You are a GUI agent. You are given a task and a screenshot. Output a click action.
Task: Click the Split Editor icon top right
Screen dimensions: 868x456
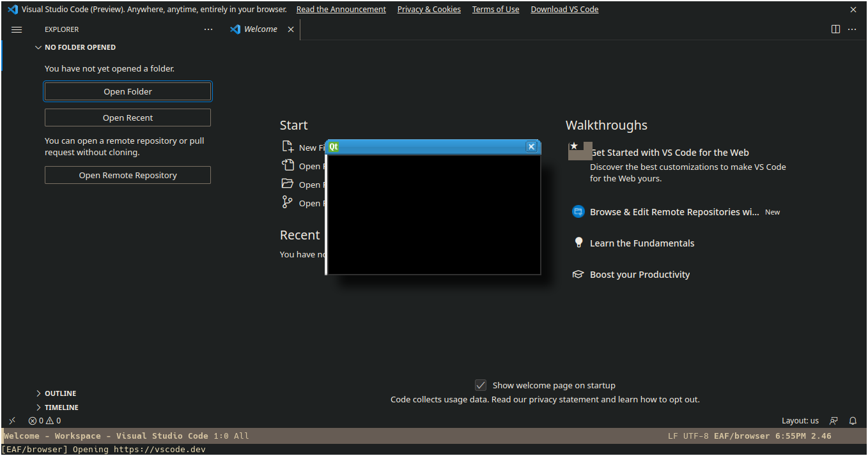(x=835, y=29)
